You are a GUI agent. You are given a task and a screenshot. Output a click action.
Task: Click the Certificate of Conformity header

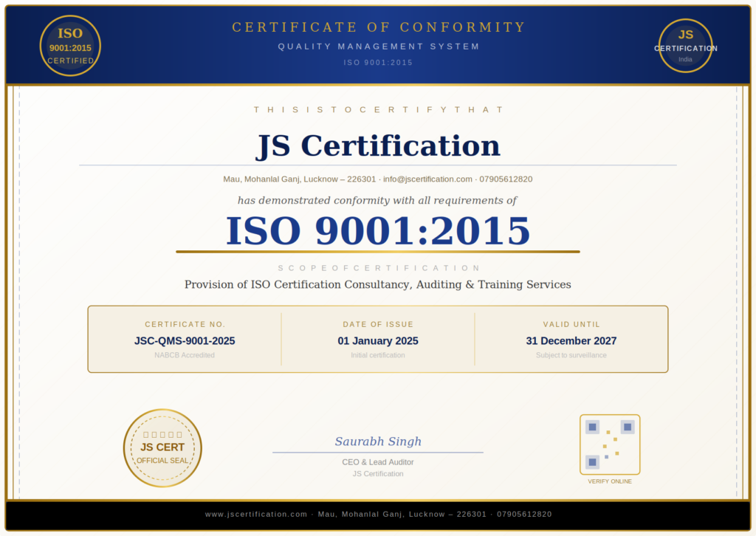[378, 27]
